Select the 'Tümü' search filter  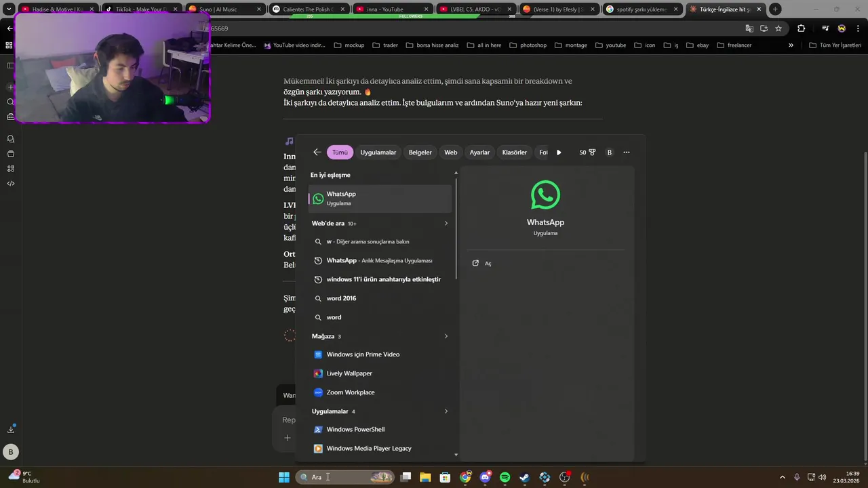click(340, 152)
